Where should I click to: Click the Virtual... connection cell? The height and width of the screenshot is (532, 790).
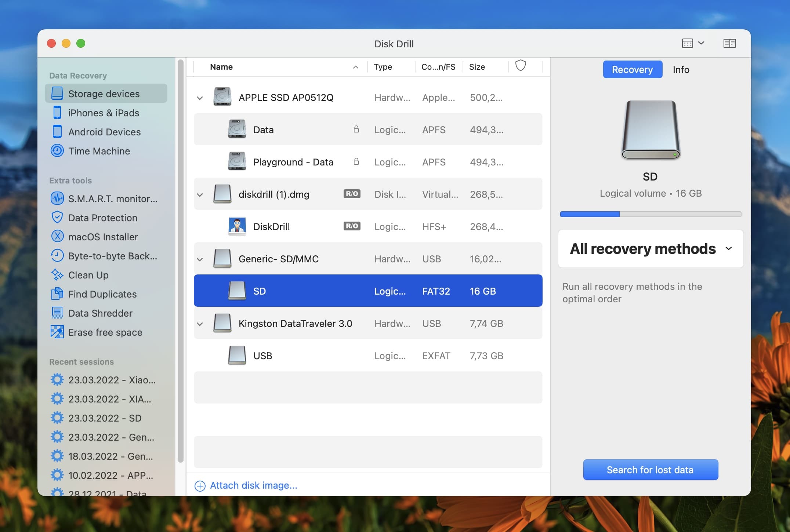tap(440, 194)
